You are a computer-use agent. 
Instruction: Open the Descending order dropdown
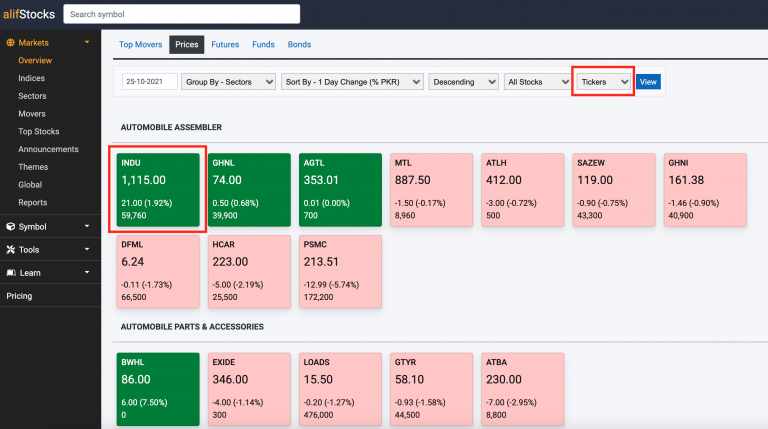(463, 82)
